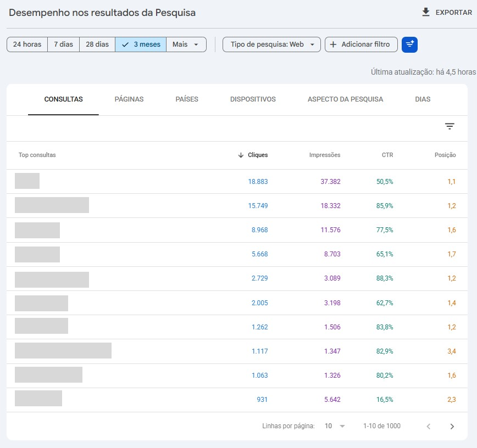Image resolution: width=477 pixels, height=448 pixels.
Task: Switch to ASPECTO DA PESQUISA tab
Action: [x=345, y=99]
